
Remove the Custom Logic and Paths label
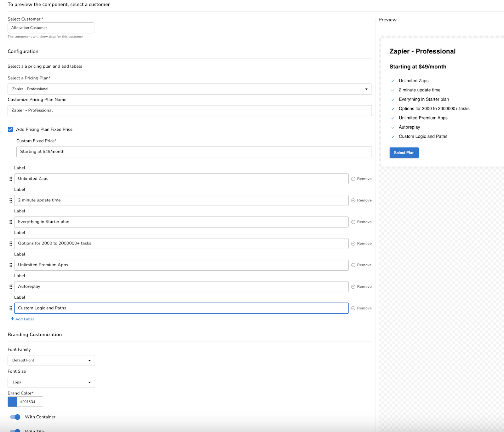tap(362, 308)
